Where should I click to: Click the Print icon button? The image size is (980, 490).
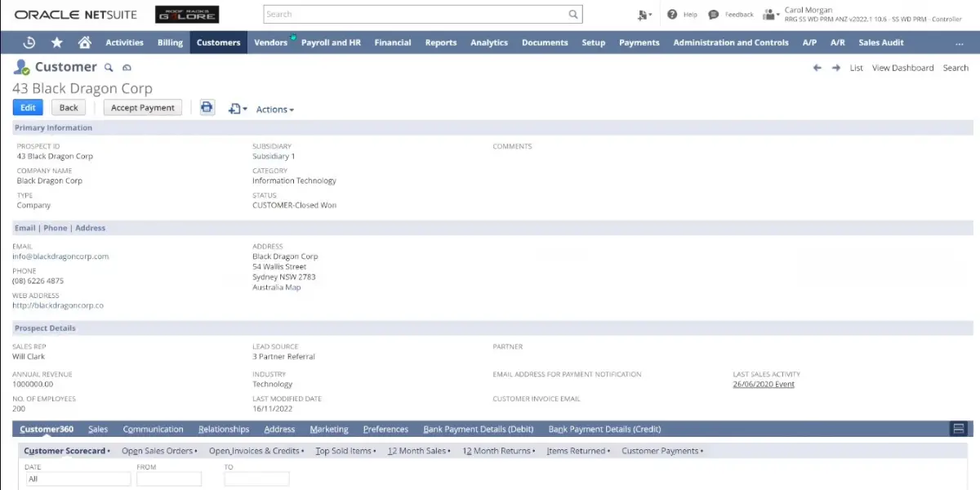[207, 107]
